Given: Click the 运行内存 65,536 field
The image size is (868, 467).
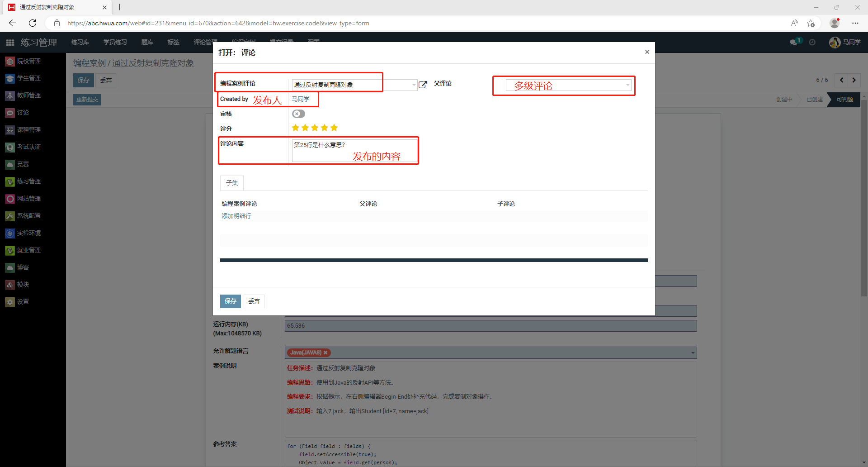Looking at the screenshot, I should pos(491,326).
